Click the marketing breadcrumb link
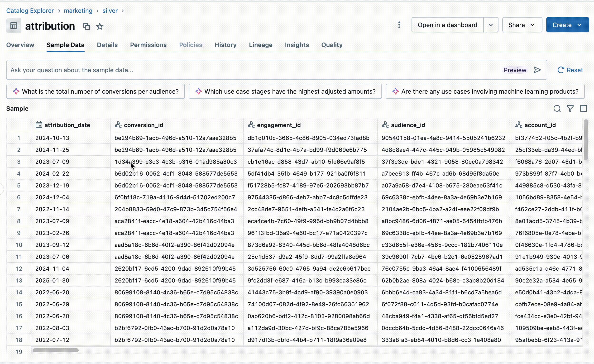This screenshot has width=594, height=364. coord(78,11)
